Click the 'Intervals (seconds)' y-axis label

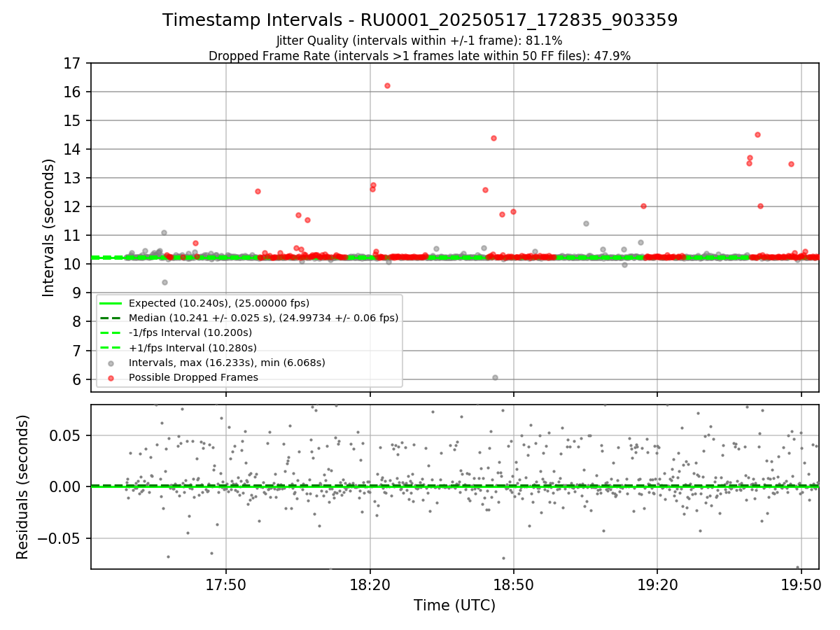[49, 227]
